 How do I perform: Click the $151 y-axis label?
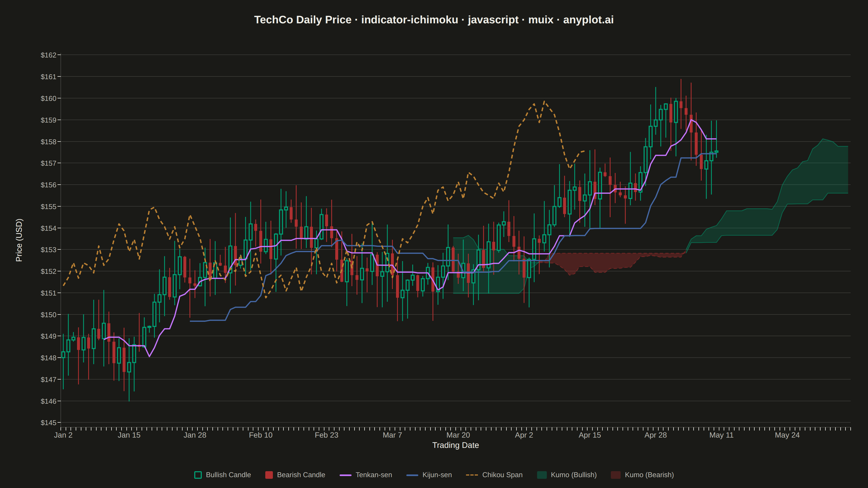[49, 293]
